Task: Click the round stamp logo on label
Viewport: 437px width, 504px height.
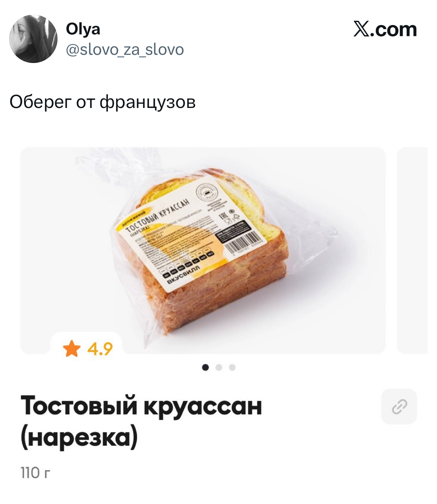Action: [x=206, y=193]
